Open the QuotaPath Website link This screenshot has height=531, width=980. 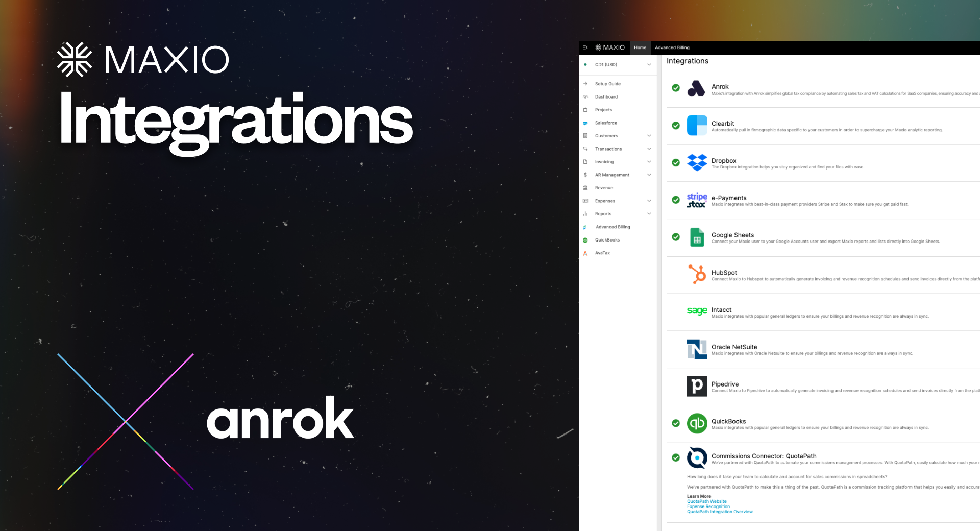pos(706,501)
